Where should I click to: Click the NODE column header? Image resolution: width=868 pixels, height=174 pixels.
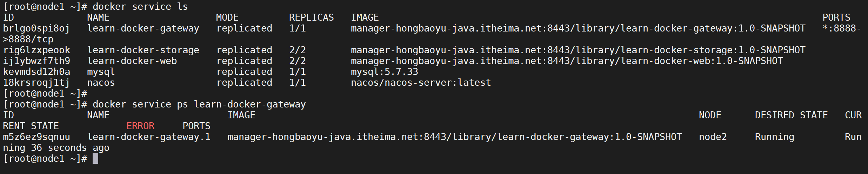pos(710,115)
